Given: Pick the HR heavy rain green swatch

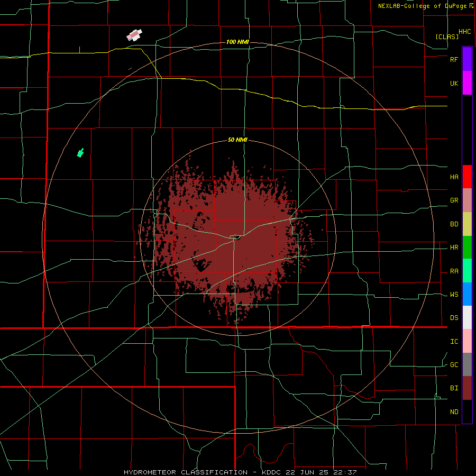Looking at the screenshot, I should click(467, 248).
